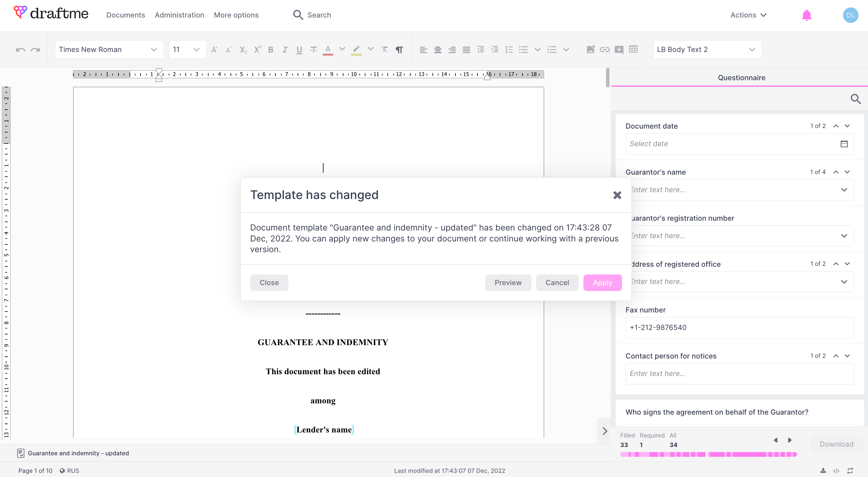
Task: Click Preview in Template has changed dialog
Action: 507,283
